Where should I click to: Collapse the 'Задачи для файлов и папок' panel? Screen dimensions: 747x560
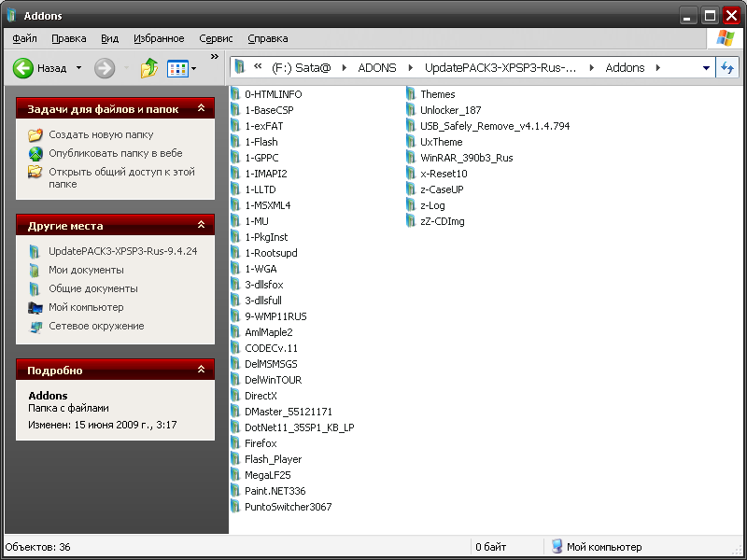click(x=201, y=109)
